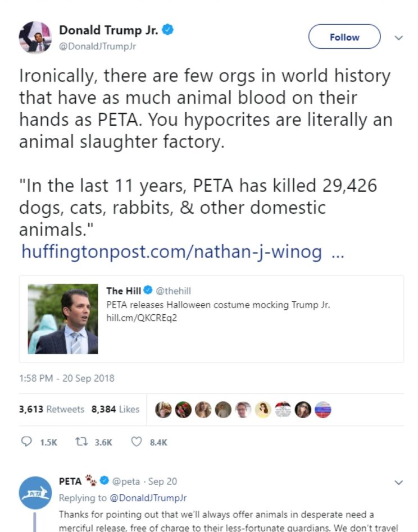View the 3,613 Retweets list
The image size is (418, 532).
coord(51,409)
